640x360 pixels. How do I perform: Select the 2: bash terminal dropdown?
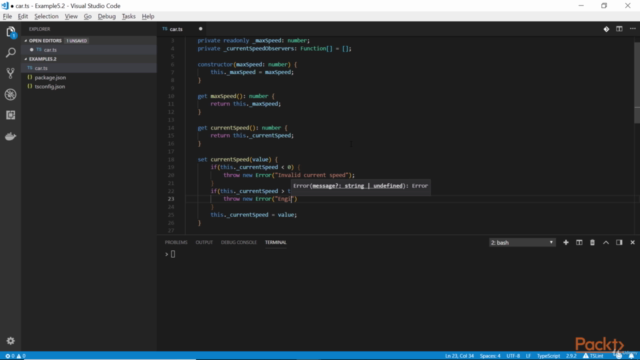coord(522,242)
